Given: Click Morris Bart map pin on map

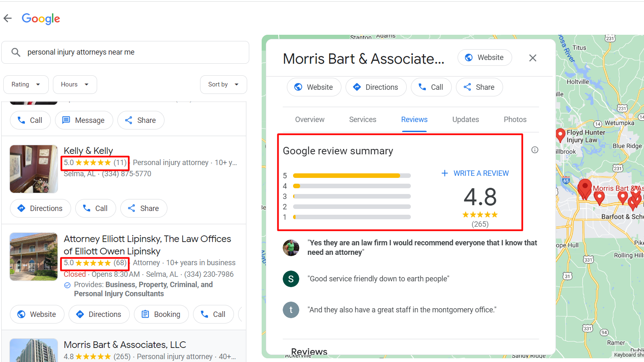Looking at the screenshot, I should pyautogui.click(x=584, y=189).
